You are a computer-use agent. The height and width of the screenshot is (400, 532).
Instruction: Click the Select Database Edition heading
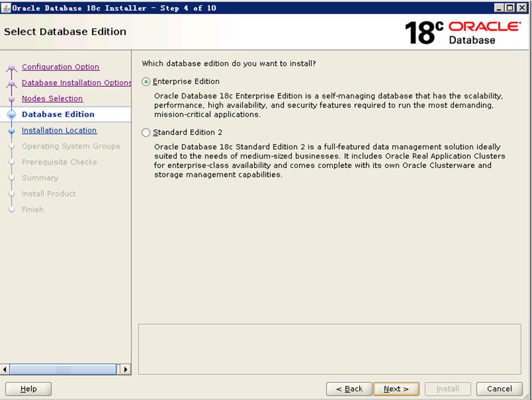[65, 31]
